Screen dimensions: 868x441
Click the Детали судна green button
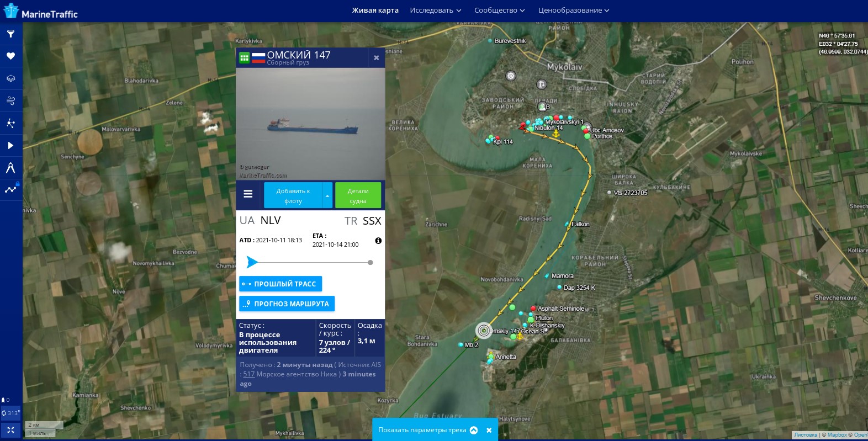[358, 195]
